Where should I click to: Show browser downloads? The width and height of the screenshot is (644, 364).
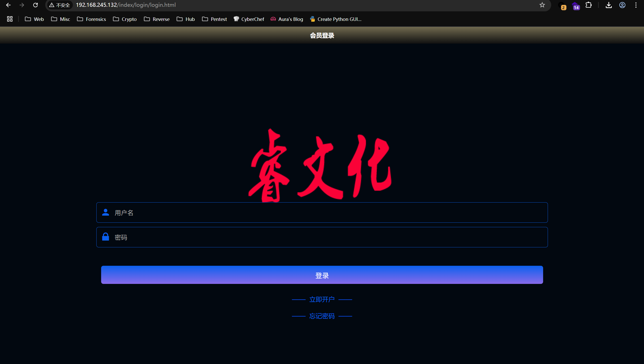[x=609, y=5]
